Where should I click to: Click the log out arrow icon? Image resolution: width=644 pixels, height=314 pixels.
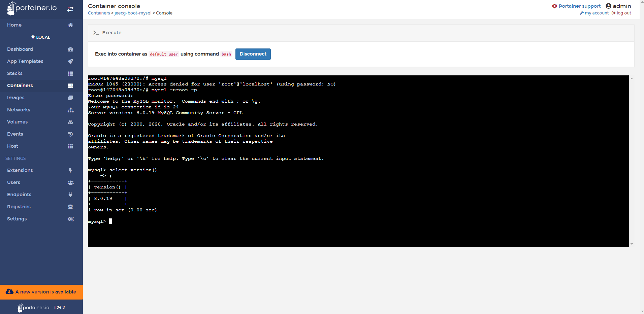[613, 13]
